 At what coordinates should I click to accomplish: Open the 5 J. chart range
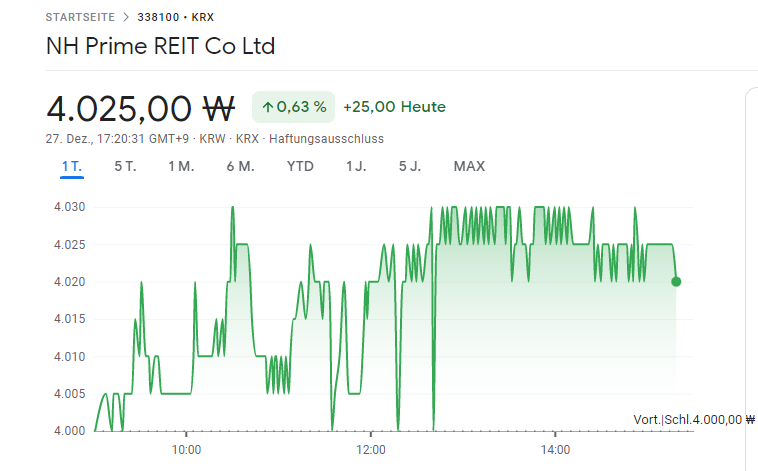(x=410, y=166)
